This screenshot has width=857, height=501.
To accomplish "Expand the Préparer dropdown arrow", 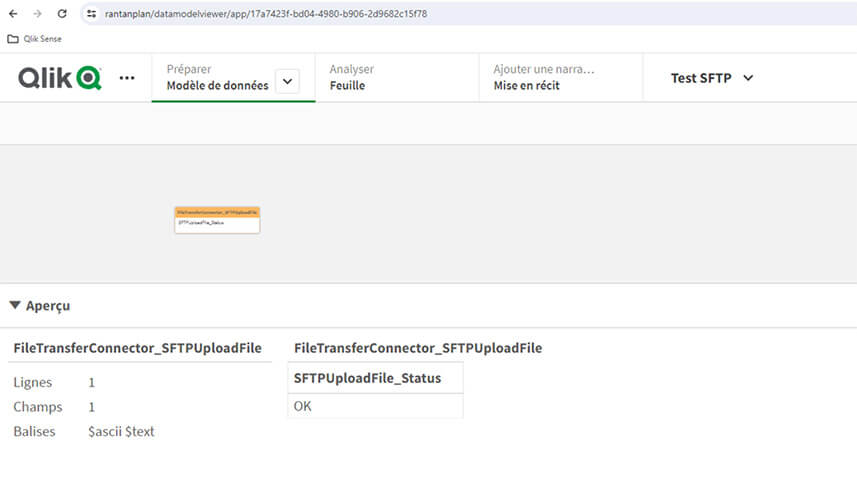I will (287, 81).
